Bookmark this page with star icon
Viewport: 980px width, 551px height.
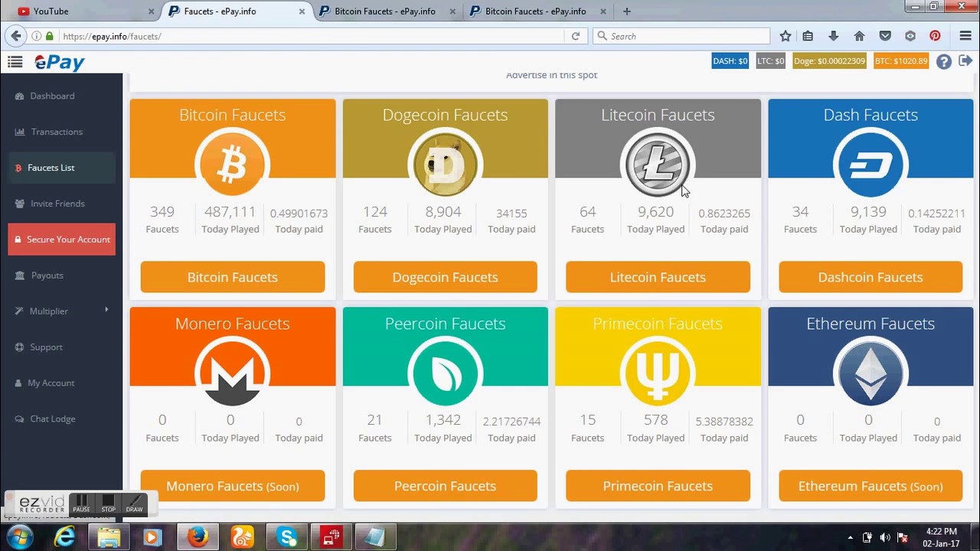click(x=785, y=36)
